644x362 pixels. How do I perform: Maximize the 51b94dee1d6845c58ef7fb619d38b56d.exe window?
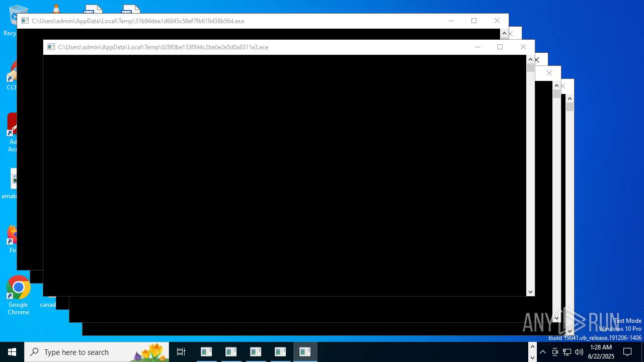[x=474, y=21]
